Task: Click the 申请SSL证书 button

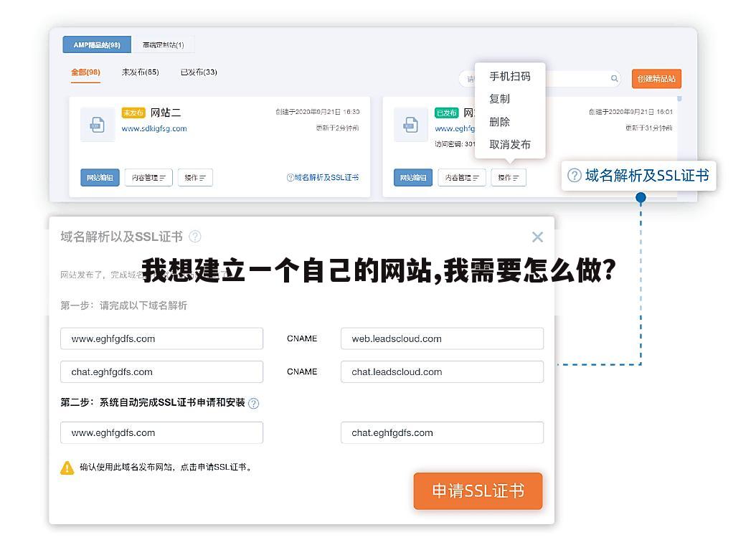Action: 478,490
